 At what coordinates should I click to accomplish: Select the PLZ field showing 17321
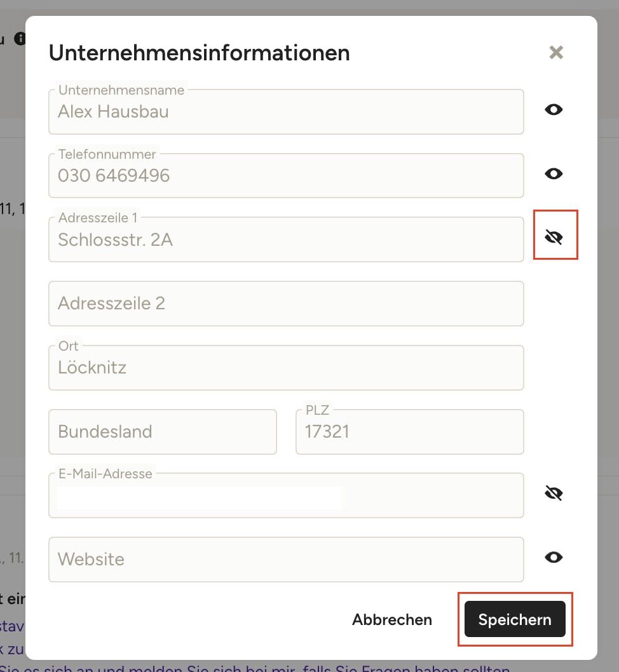[409, 432]
